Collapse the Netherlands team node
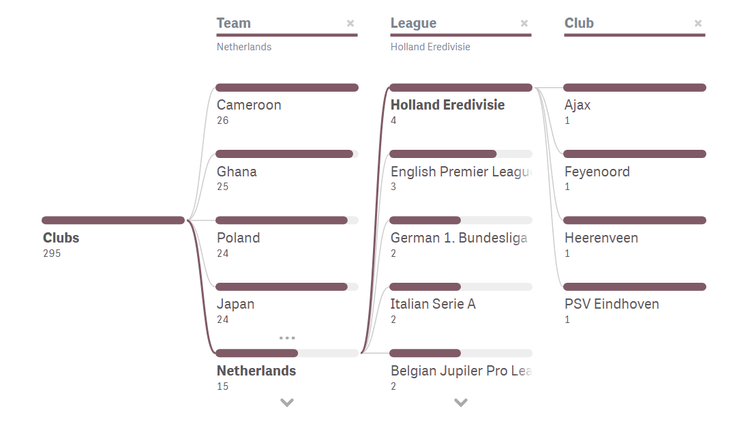The image size is (750, 421). (256, 370)
